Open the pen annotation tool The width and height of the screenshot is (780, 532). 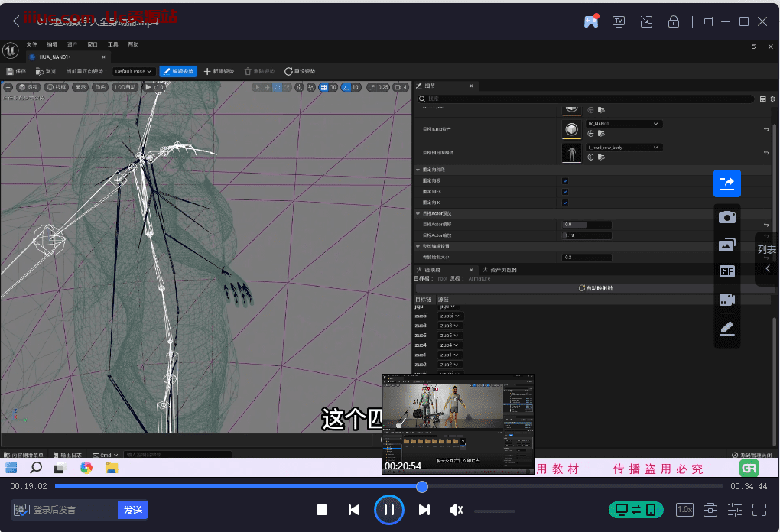[726, 328]
